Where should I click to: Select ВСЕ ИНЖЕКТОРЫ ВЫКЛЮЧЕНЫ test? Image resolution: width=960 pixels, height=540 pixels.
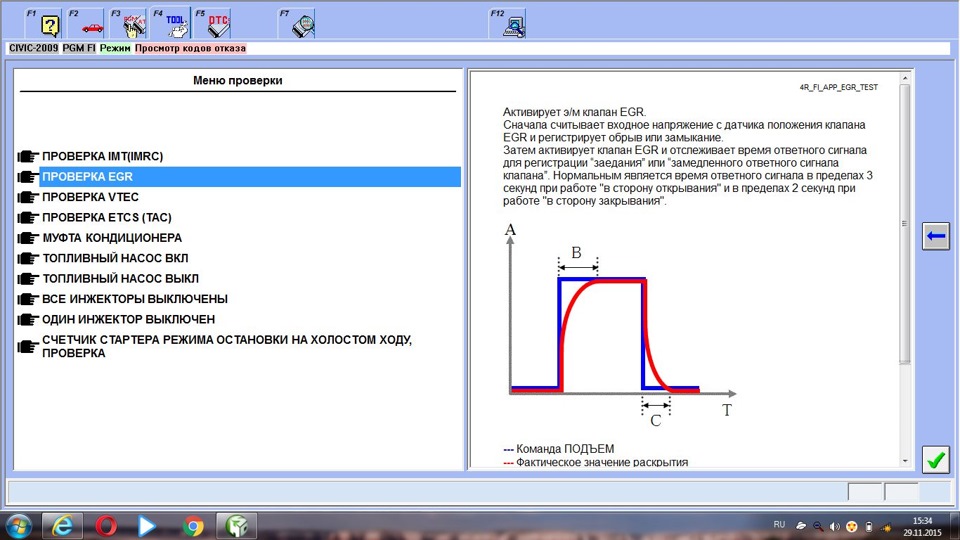pyautogui.click(x=135, y=299)
